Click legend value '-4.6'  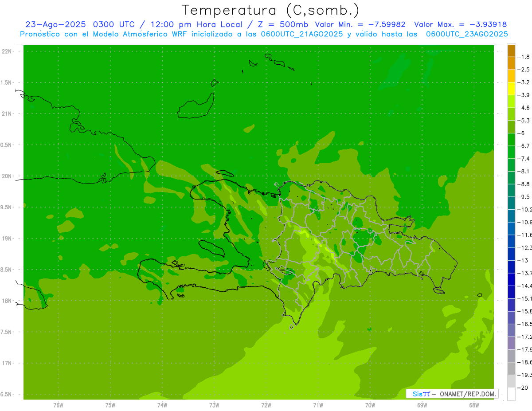[524, 108]
